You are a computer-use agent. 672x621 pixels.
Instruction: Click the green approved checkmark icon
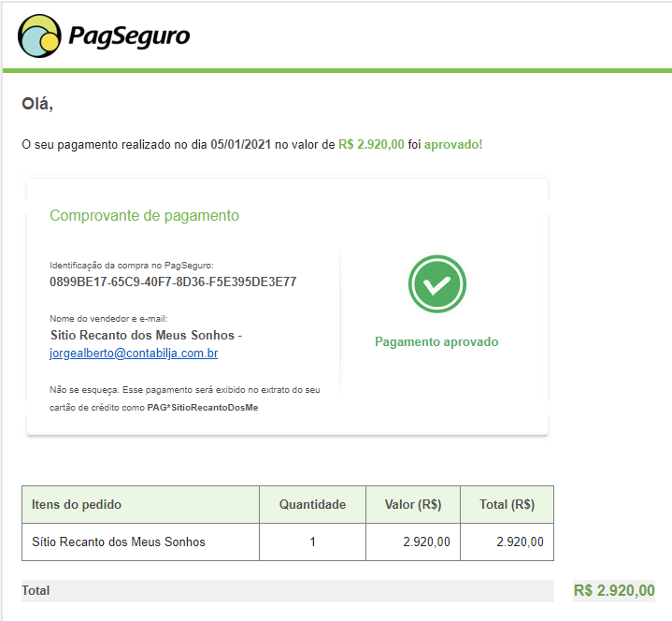tap(437, 284)
